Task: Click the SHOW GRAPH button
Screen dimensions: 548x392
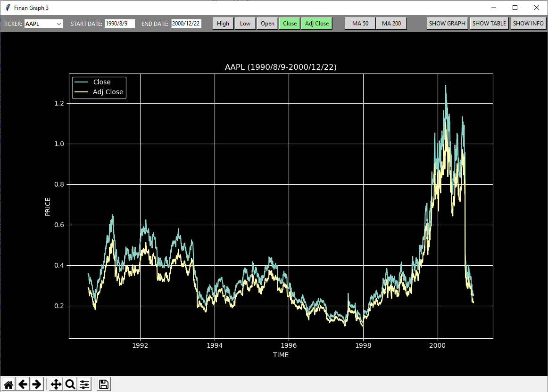Action: 447,24
